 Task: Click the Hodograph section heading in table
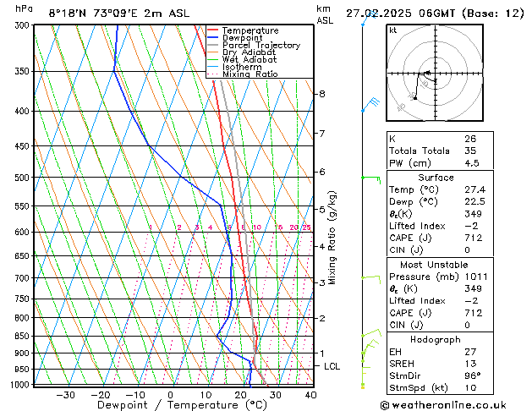(x=436, y=338)
